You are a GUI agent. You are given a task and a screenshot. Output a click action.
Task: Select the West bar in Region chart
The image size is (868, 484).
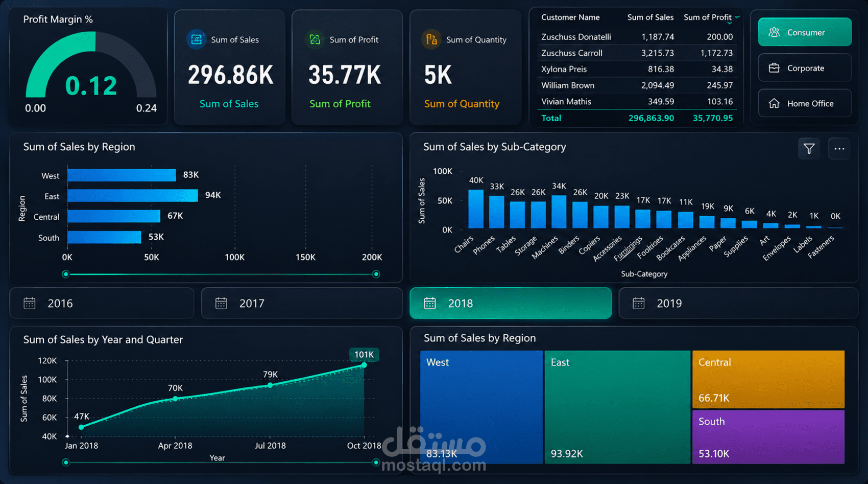pos(122,175)
